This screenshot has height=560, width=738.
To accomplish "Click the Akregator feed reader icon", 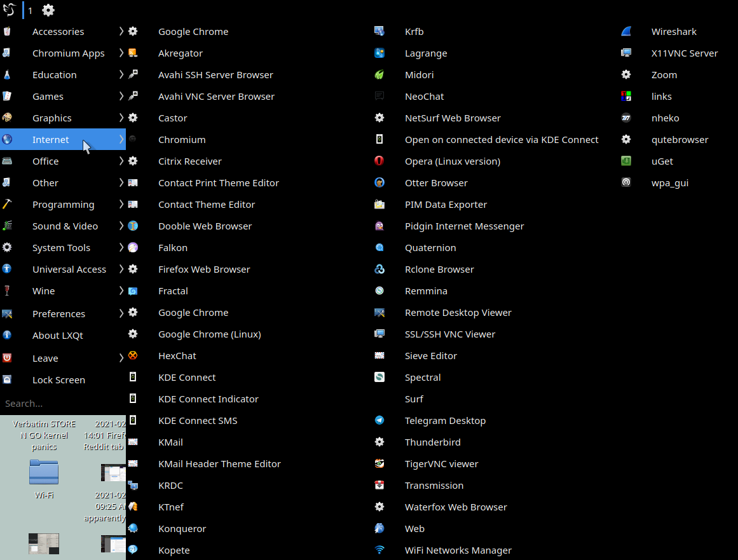I will [133, 53].
